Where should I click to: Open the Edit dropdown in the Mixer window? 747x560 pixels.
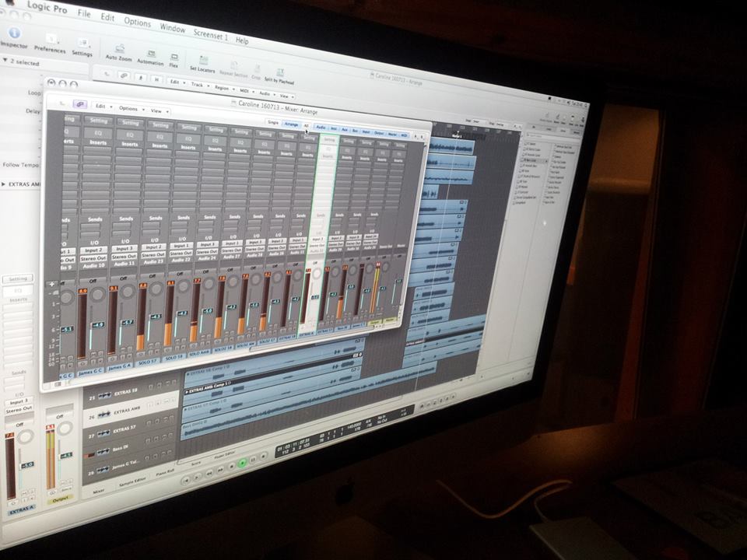click(103, 107)
